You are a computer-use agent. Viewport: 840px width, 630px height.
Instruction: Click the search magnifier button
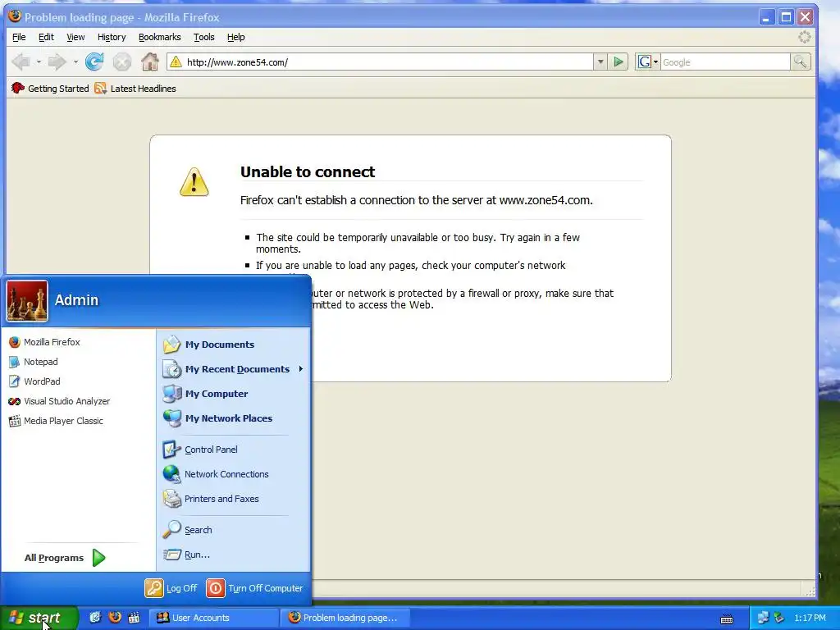tap(800, 62)
